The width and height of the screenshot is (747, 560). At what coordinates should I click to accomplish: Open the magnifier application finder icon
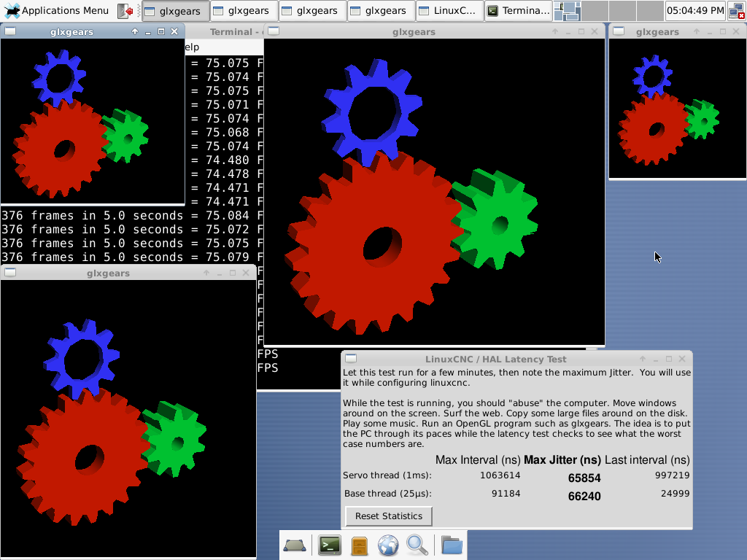click(x=417, y=545)
